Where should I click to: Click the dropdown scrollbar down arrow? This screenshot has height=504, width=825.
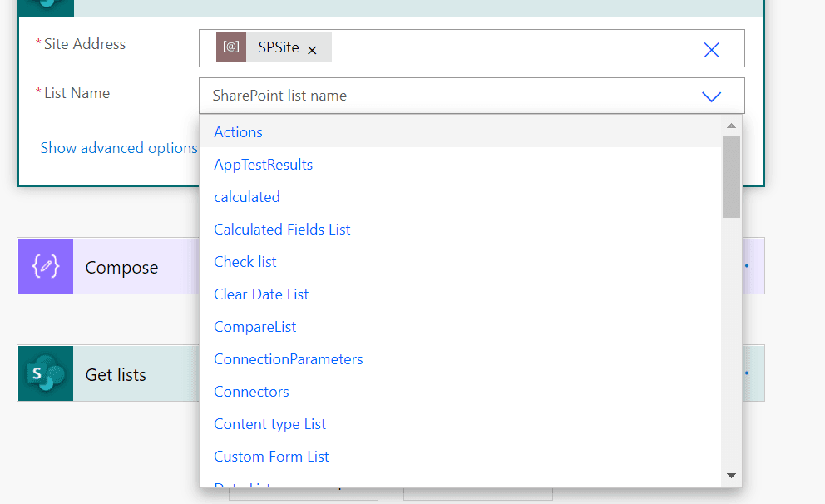(731, 476)
